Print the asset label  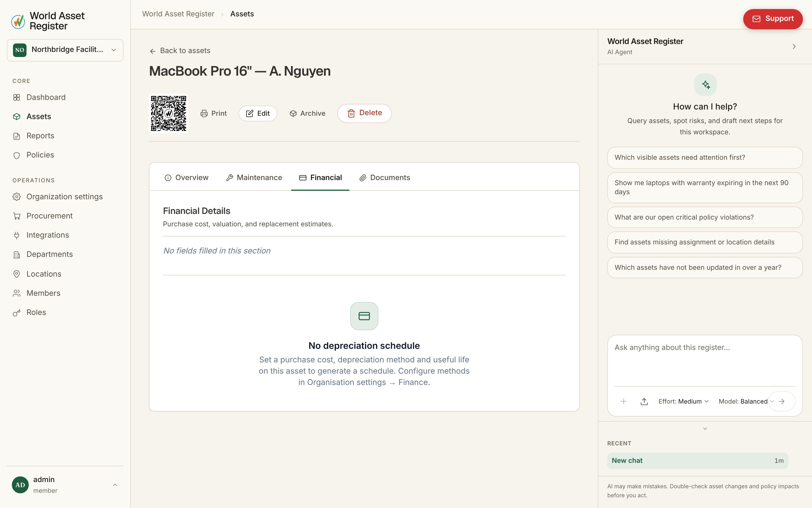coord(213,113)
